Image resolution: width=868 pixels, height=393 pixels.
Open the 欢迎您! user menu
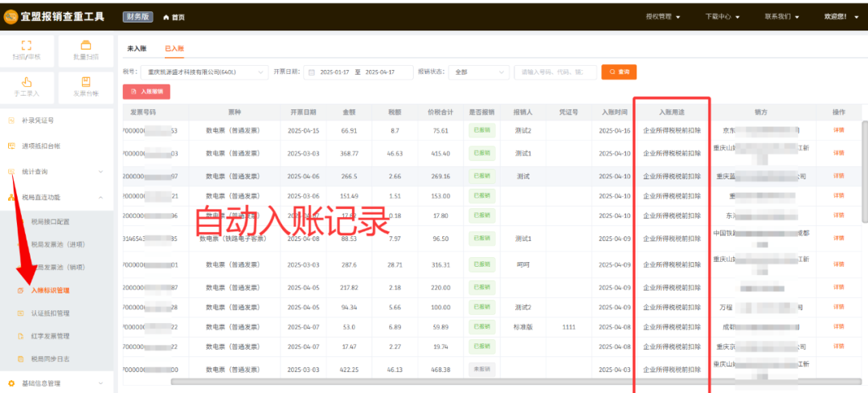click(842, 17)
